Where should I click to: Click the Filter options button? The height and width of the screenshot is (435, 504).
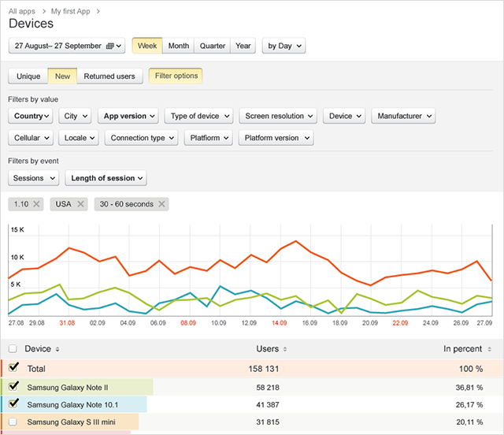pyautogui.click(x=175, y=76)
